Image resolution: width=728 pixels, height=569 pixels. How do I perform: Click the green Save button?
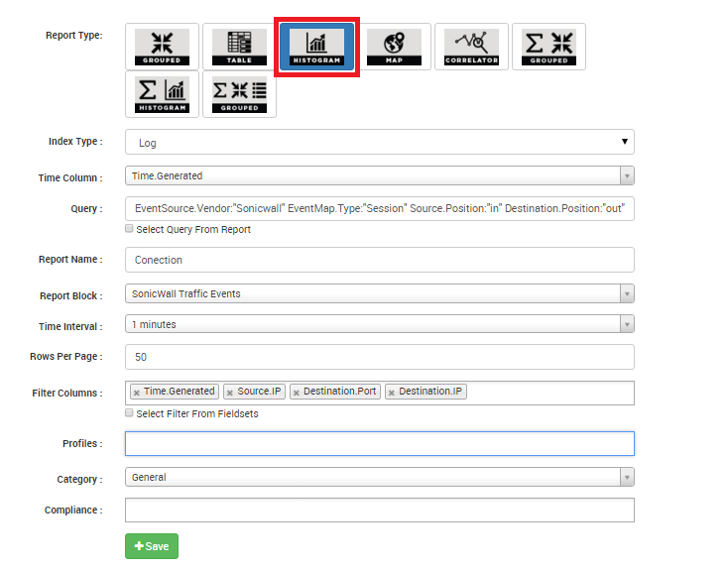pyautogui.click(x=152, y=546)
